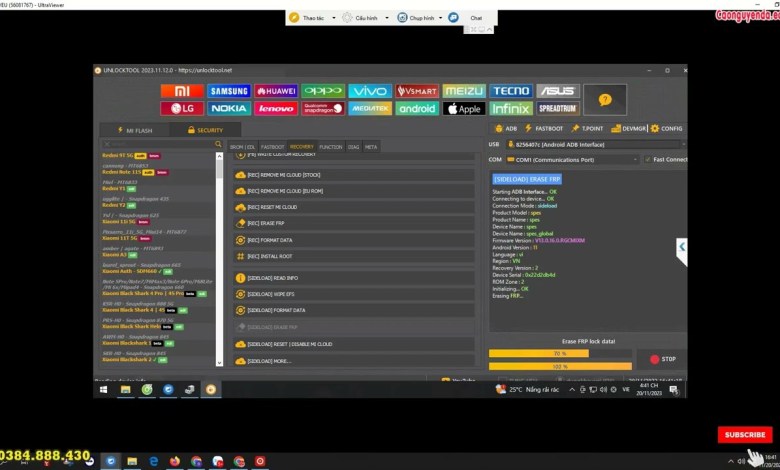Select the Vsmart brand logo

tap(417, 91)
